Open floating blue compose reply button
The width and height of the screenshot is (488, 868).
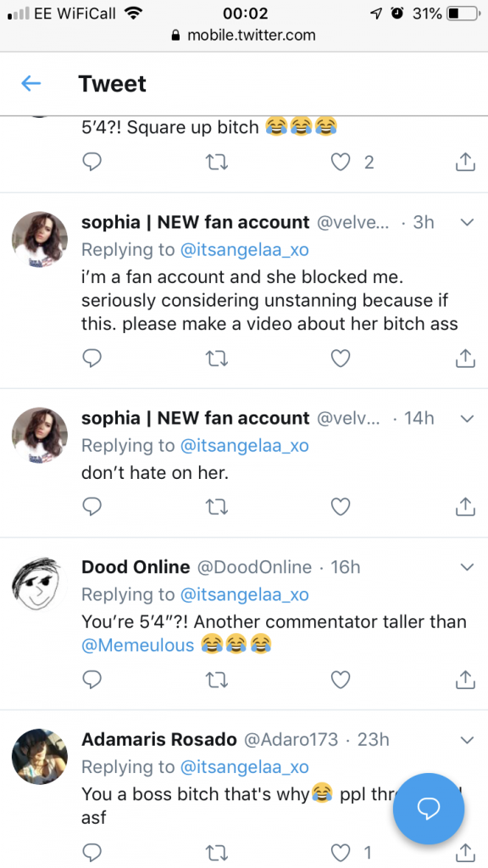tap(428, 809)
